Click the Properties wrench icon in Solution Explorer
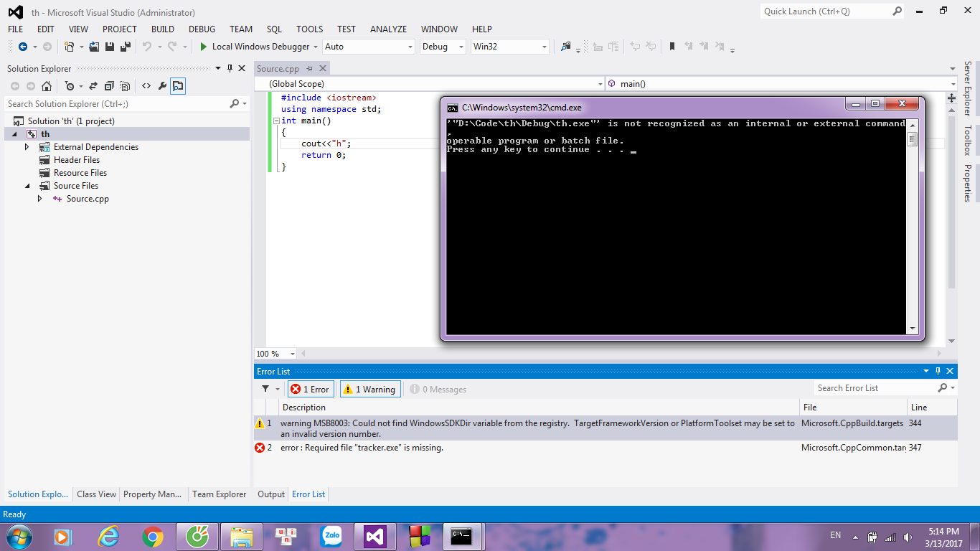The image size is (980, 551). coord(162,86)
